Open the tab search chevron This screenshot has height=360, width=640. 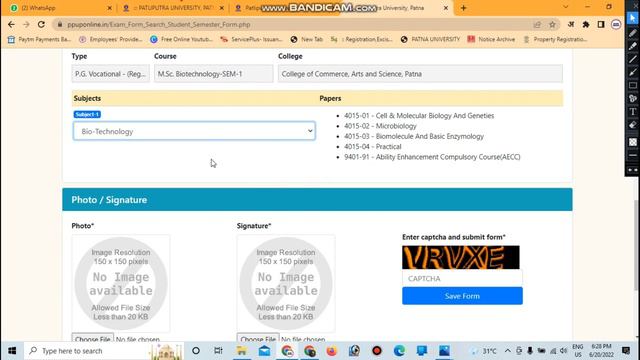point(565,7)
